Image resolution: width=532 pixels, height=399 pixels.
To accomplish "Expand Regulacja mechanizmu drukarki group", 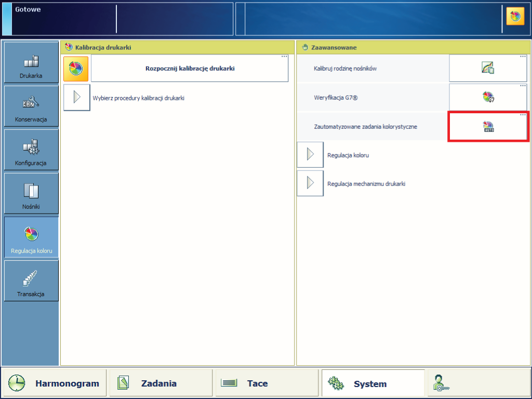I will (x=310, y=184).
